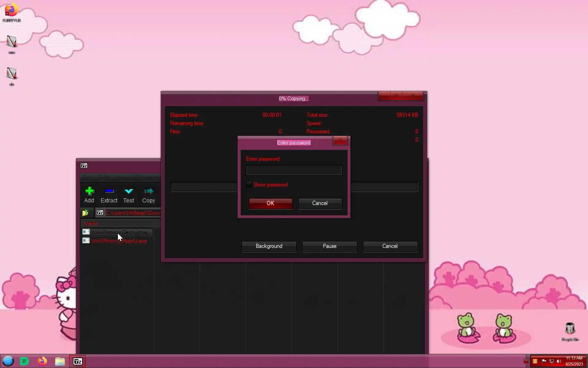
Task: Show hidden tray icons arrow
Action: [x=526, y=361]
